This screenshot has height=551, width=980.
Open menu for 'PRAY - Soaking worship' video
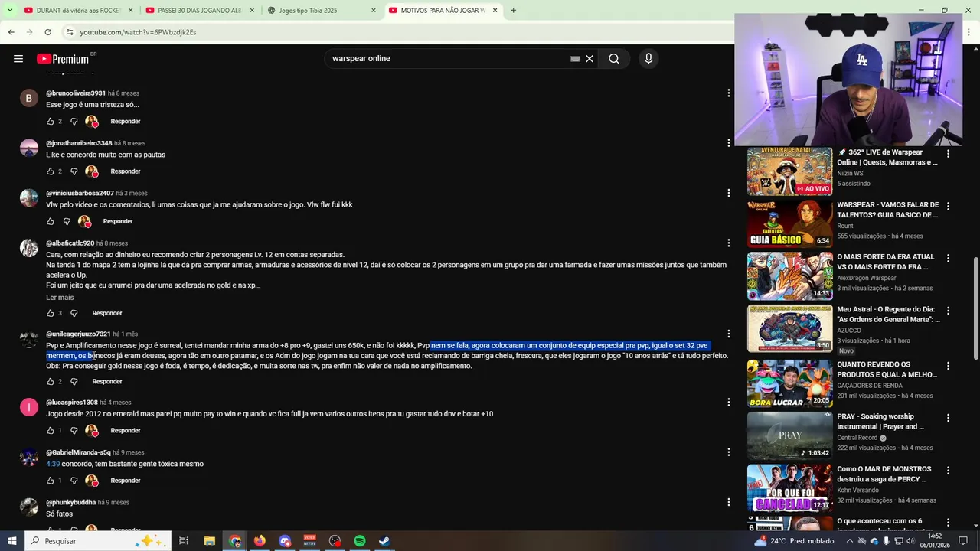click(948, 418)
